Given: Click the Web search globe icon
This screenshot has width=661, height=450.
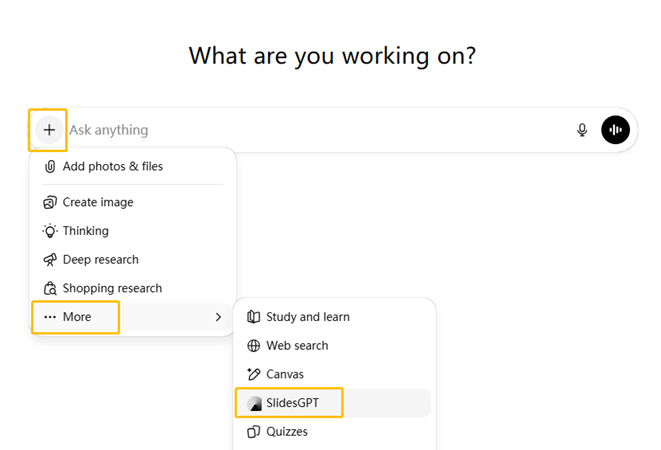Looking at the screenshot, I should coord(254,346).
